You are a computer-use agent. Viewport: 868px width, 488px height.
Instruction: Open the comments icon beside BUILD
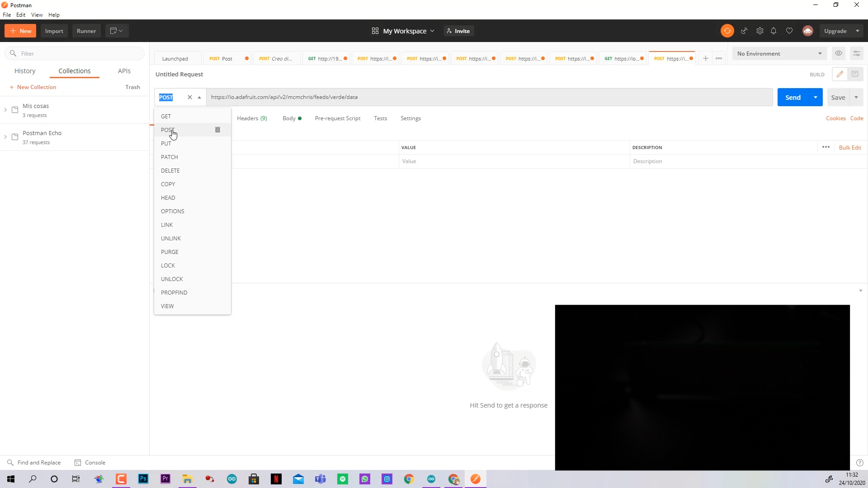[855, 74]
